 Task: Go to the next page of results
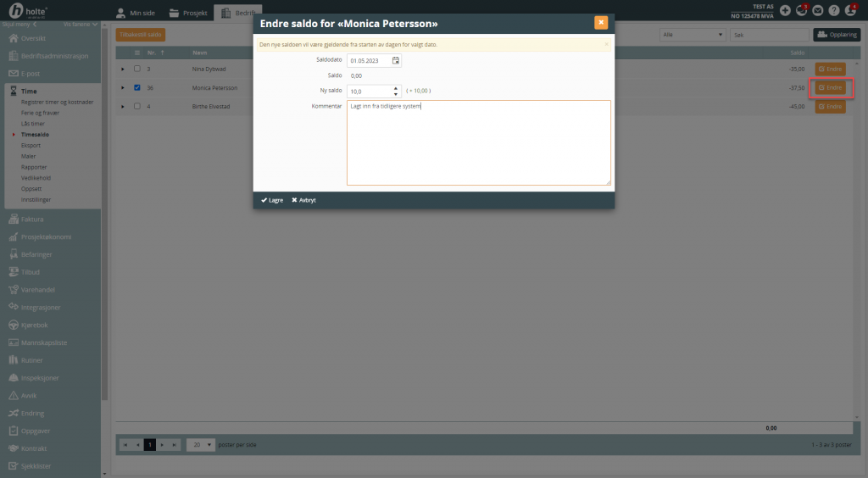tap(162, 444)
